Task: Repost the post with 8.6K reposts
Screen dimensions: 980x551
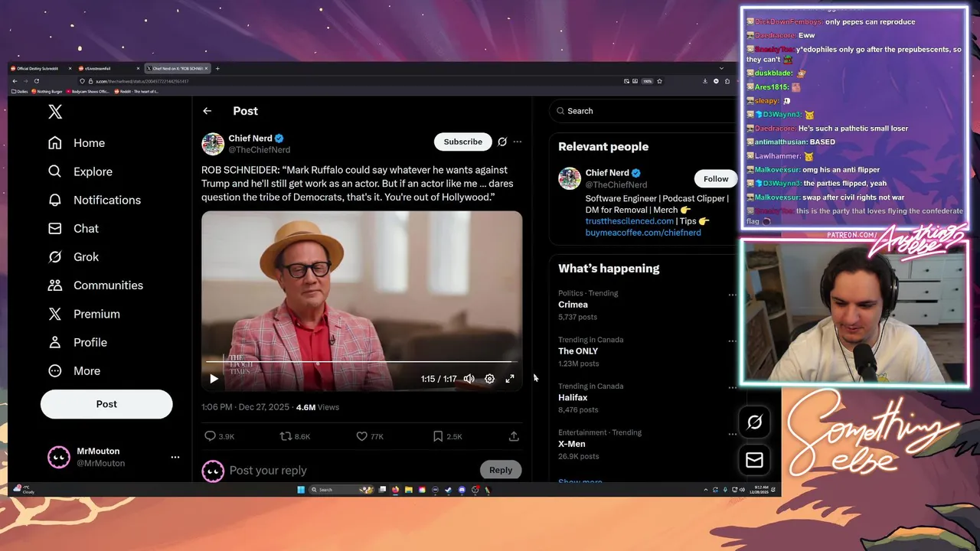Action: point(286,436)
